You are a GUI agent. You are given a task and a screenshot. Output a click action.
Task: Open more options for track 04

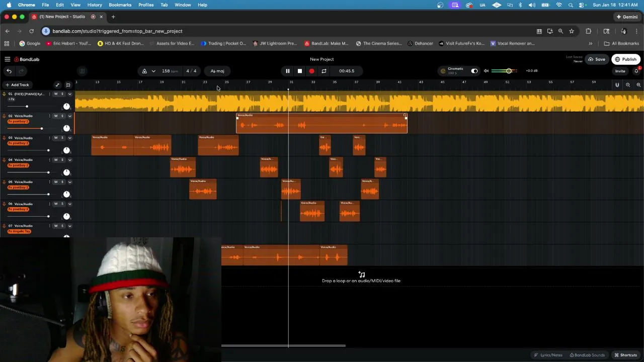(49, 160)
